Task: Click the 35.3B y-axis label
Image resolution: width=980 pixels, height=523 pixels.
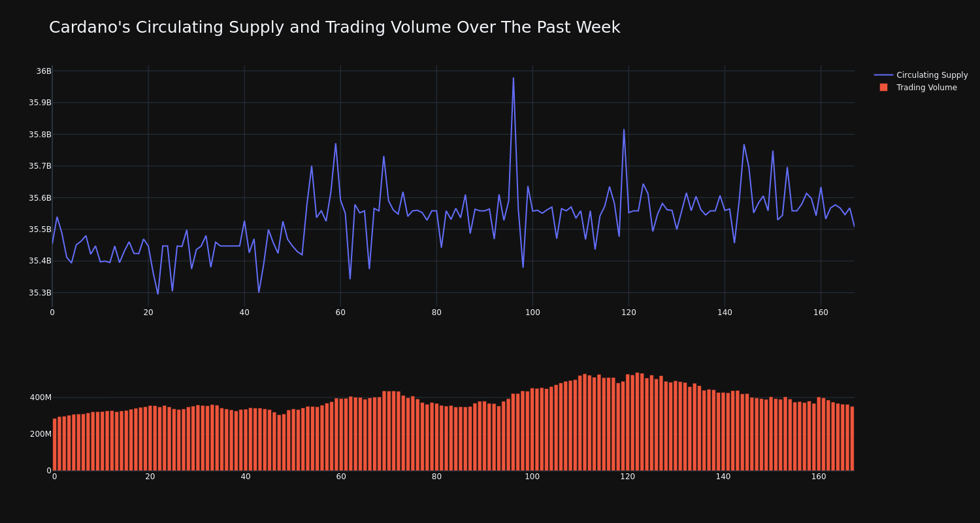Action: 40,293
